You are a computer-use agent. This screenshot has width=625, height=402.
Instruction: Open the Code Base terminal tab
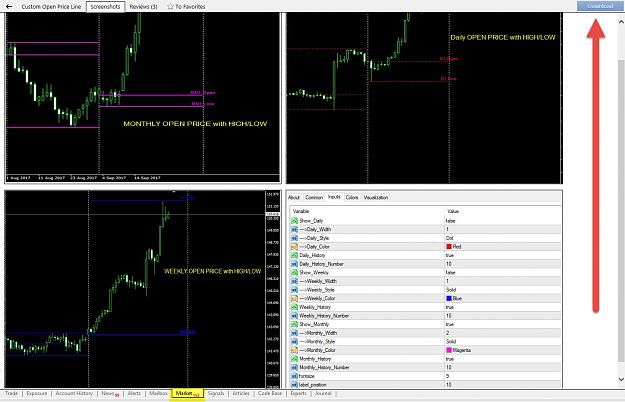(270, 393)
